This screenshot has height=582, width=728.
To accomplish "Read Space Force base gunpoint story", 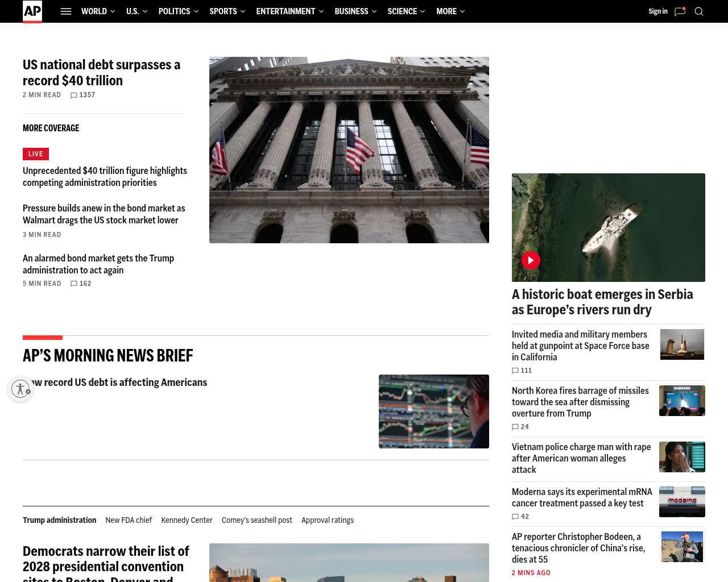I will pyautogui.click(x=581, y=346).
